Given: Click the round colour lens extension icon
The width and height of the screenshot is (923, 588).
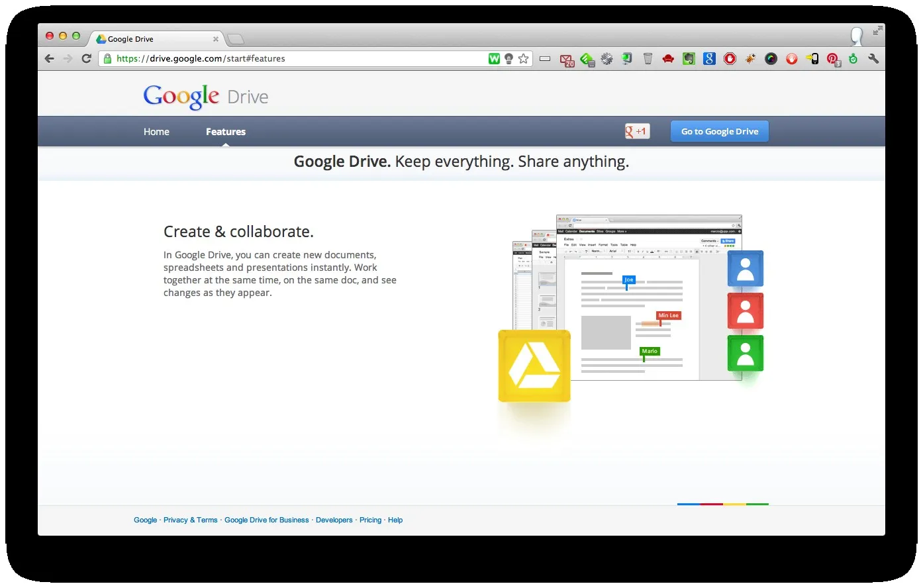Looking at the screenshot, I should coord(771,58).
